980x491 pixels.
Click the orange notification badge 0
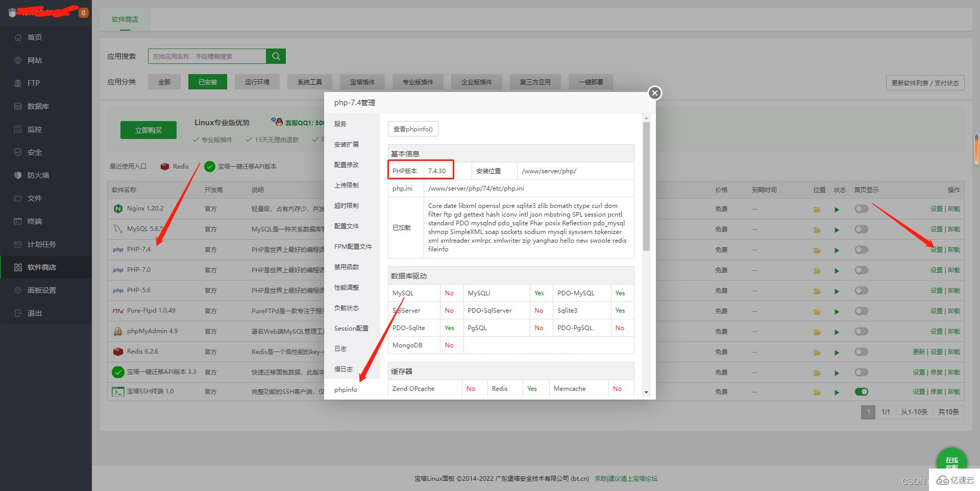(x=84, y=13)
